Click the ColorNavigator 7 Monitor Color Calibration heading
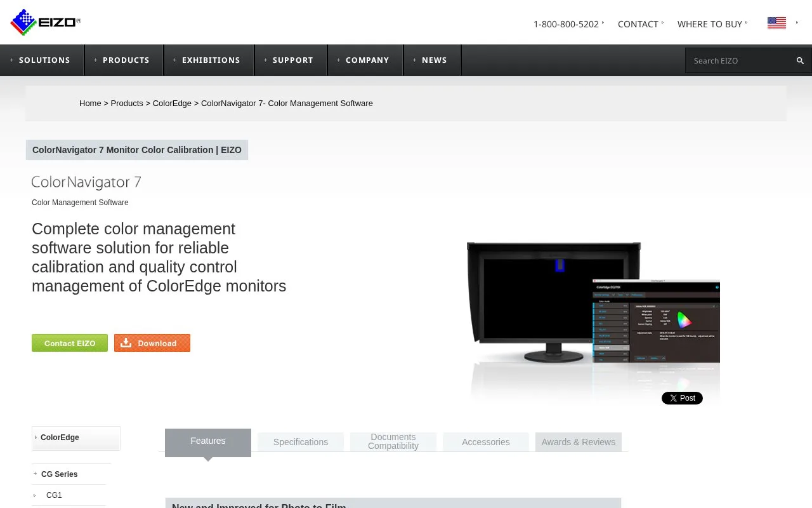812x508 pixels. click(x=137, y=150)
